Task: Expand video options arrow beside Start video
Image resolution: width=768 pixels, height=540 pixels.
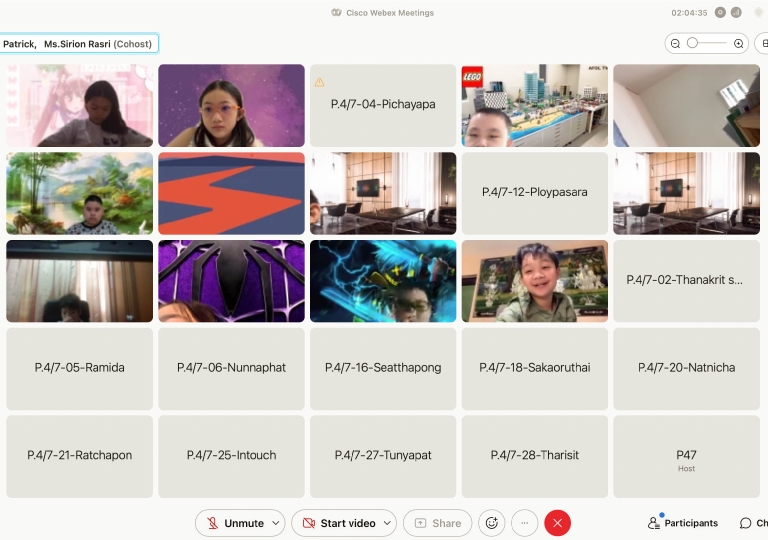Action: tap(387, 523)
